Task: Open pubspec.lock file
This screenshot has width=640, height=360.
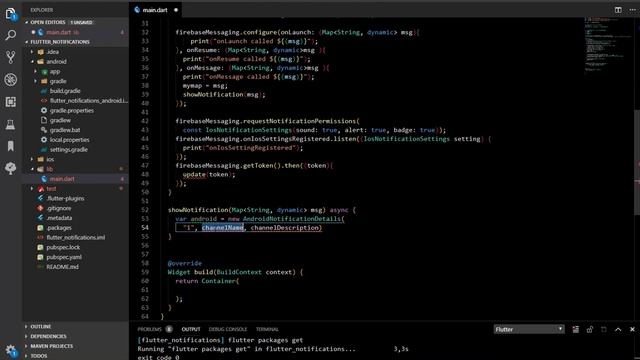Action: point(63,247)
